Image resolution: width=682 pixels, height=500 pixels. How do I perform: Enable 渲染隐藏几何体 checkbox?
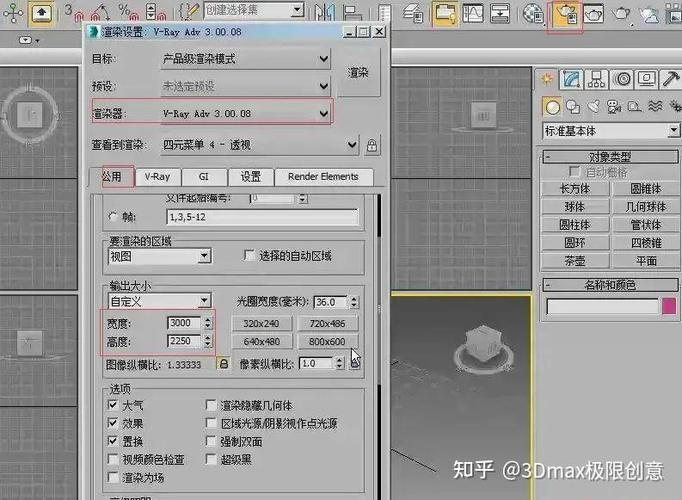pyautogui.click(x=211, y=405)
